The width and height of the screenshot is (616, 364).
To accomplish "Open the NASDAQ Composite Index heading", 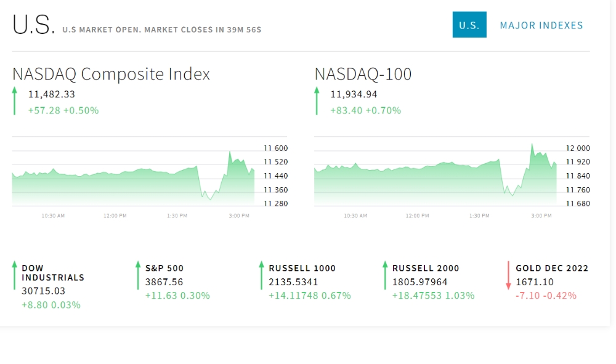I will tap(111, 74).
